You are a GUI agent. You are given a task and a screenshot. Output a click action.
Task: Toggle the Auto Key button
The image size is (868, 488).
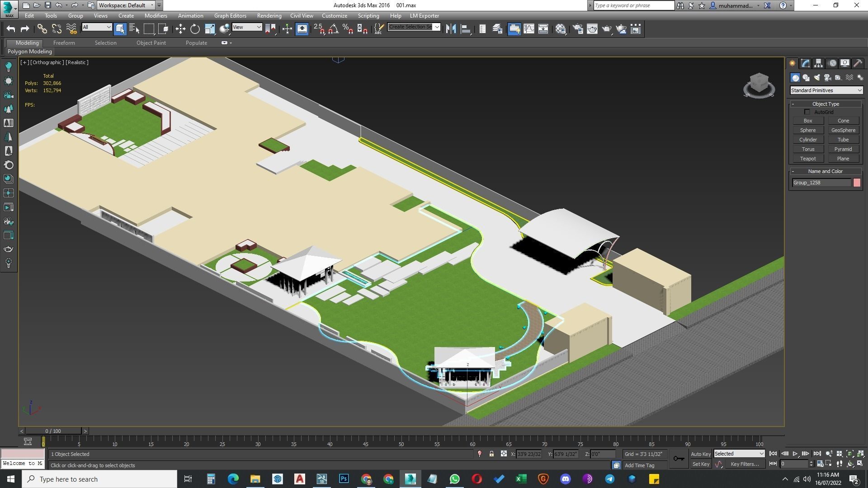point(700,454)
